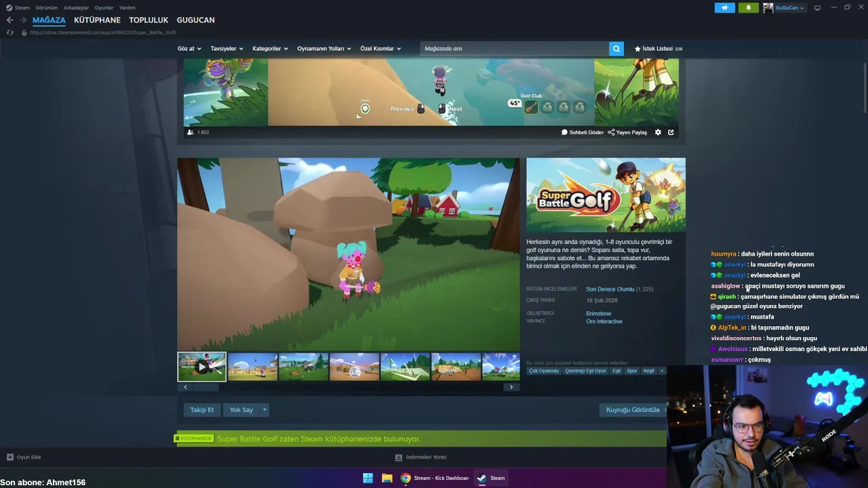Select the sixth screenshot thumbnail
The width and height of the screenshot is (868, 488).
click(456, 367)
